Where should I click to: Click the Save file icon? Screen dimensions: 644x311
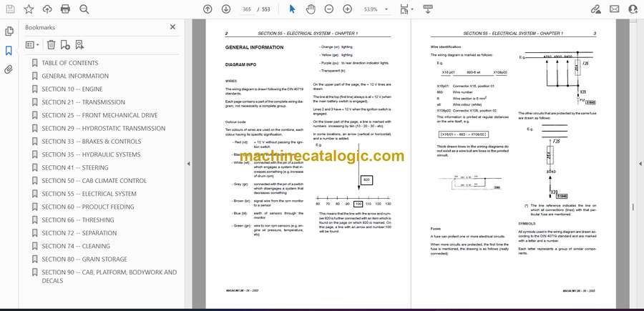[x=10, y=9]
